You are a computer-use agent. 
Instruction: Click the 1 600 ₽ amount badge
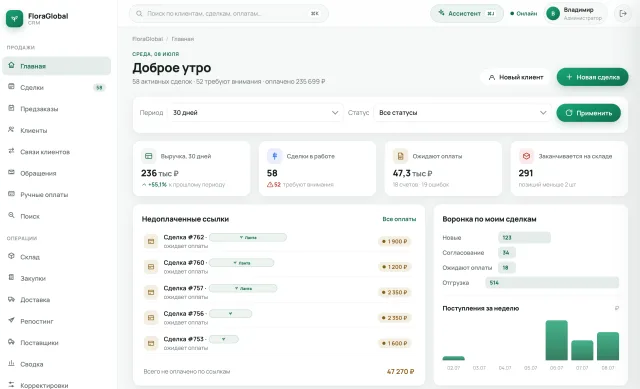click(394, 343)
